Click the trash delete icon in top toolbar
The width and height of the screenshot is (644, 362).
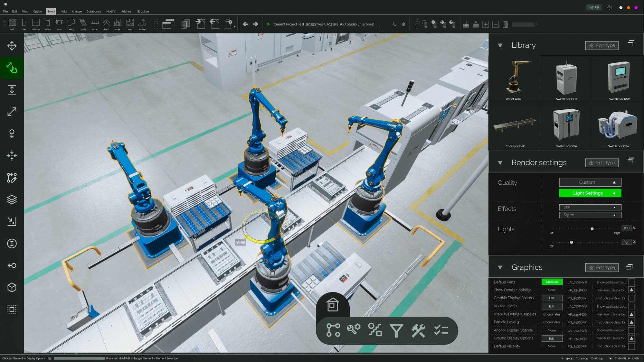[x=505, y=24]
